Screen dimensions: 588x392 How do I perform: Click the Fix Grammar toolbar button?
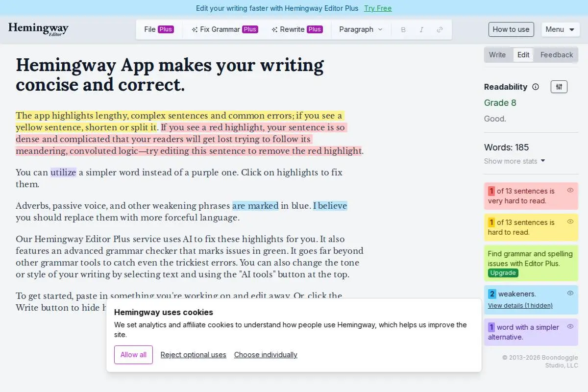coord(224,29)
